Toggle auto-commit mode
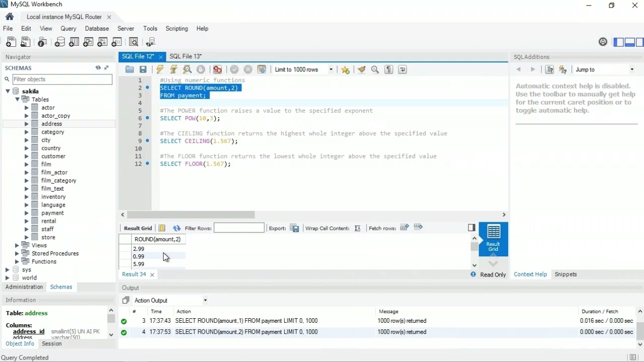The height and width of the screenshot is (362, 644). coord(262,69)
